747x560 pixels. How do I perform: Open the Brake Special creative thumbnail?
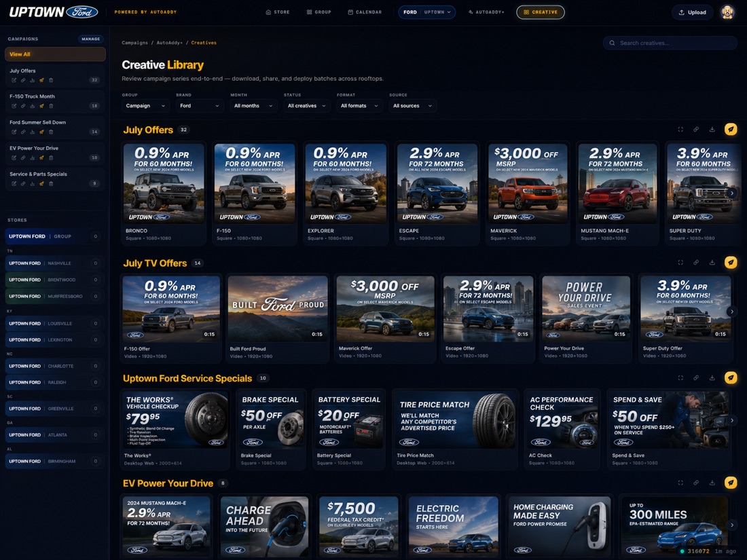point(271,420)
